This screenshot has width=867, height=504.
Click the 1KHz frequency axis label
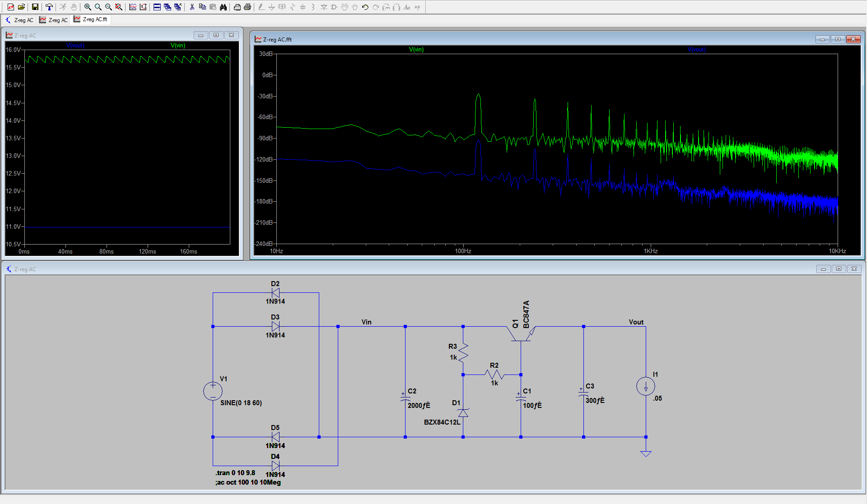click(651, 251)
